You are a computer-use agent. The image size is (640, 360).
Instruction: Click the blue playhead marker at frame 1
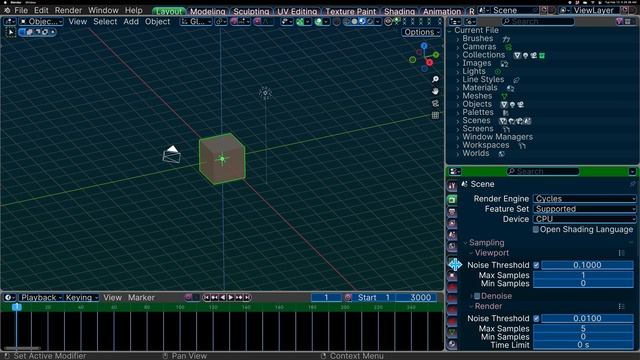tap(16, 307)
